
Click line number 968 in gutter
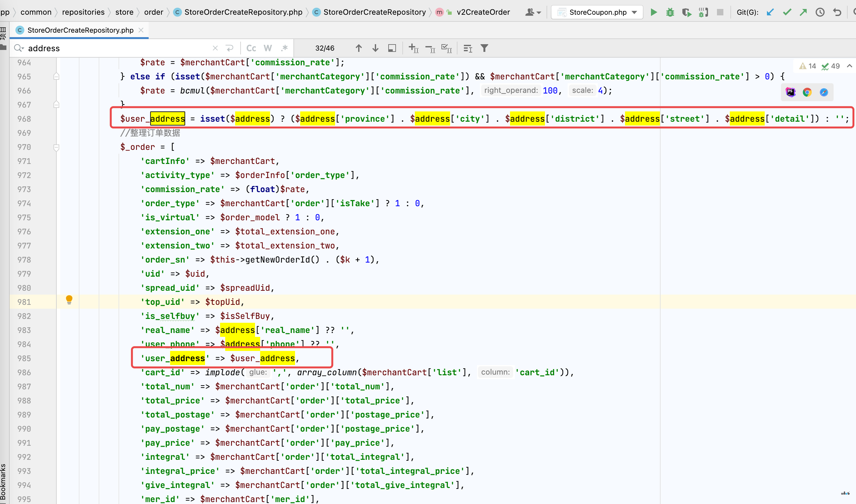tap(24, 119)
